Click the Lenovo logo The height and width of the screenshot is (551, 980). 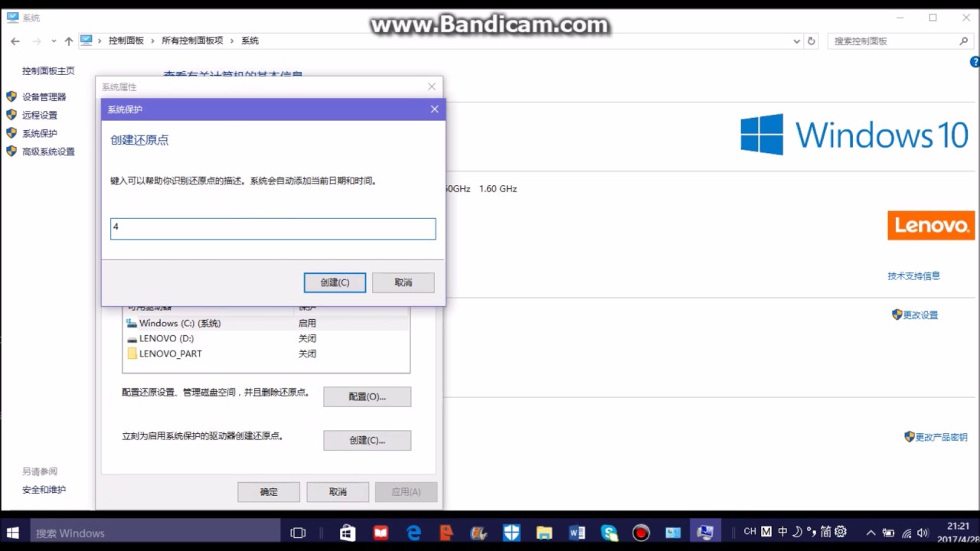(931, 226)
